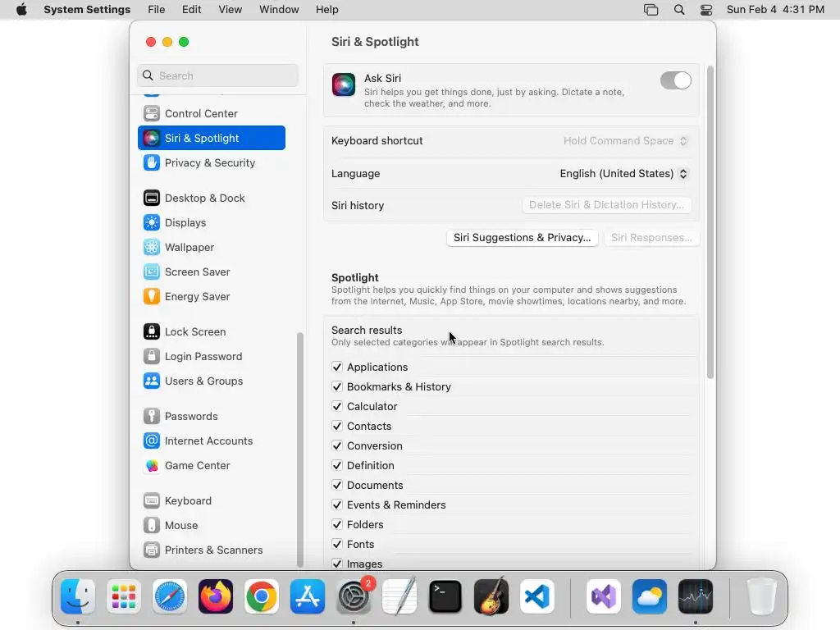The height and width of the screenshot is (630, 840).
Task: Select Siri & Spotlight sidebar item
Action: (x=211, y=138)
